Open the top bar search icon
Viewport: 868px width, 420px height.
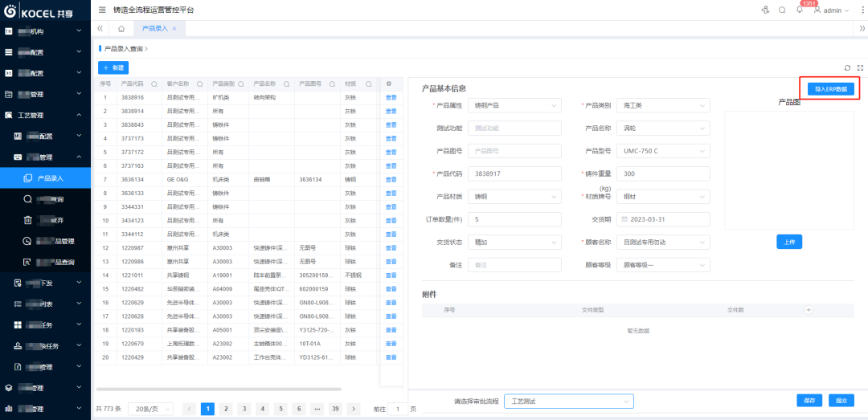click(x=782, y=10)
